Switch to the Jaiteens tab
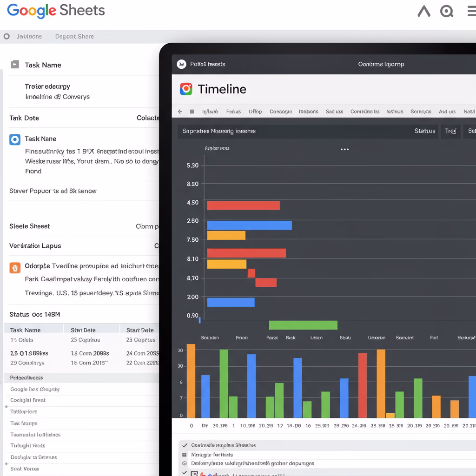The height and width of the screenshot is (476, 476). click(x=29, y=36)
